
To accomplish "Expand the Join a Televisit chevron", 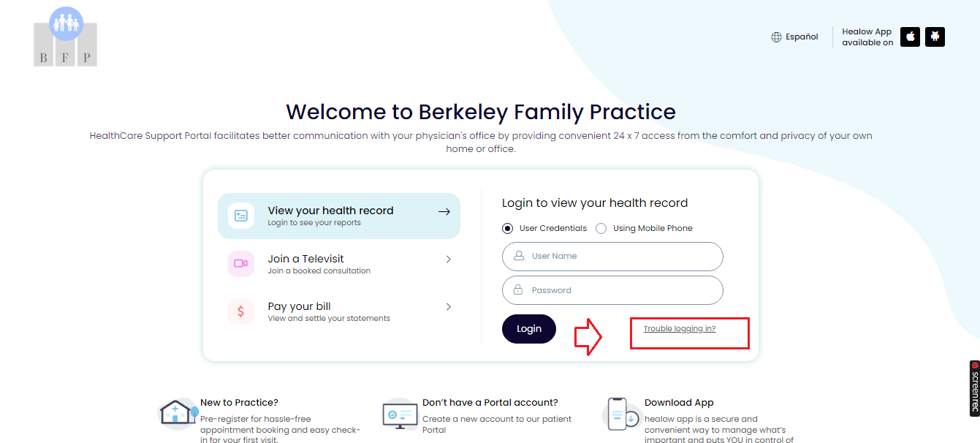I will [x=448, y=260].
